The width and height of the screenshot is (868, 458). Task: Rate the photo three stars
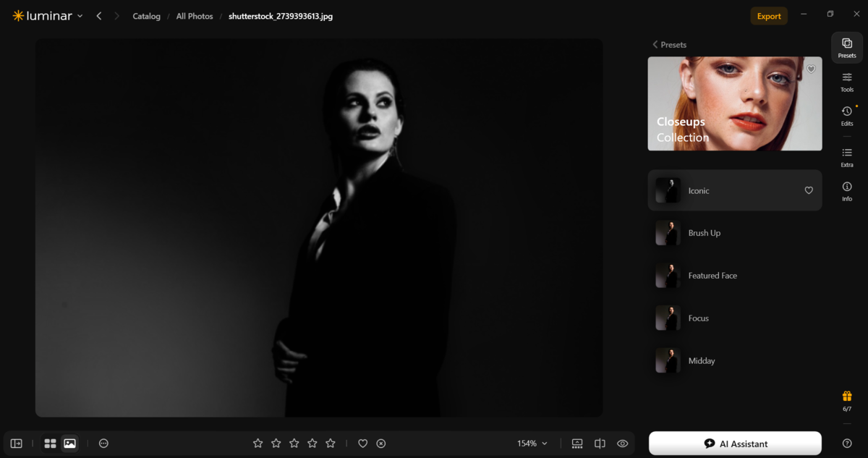click(294, 443)
